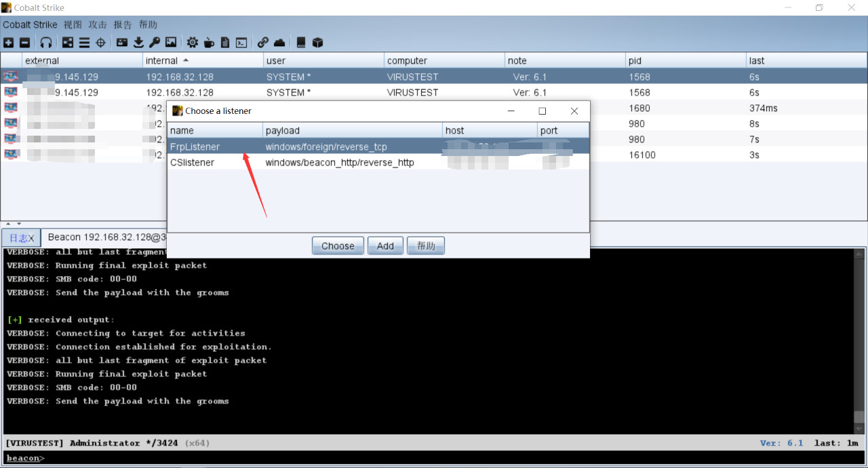
Task: Click the port column header in listener dialog
Action: tap(563, 130)
